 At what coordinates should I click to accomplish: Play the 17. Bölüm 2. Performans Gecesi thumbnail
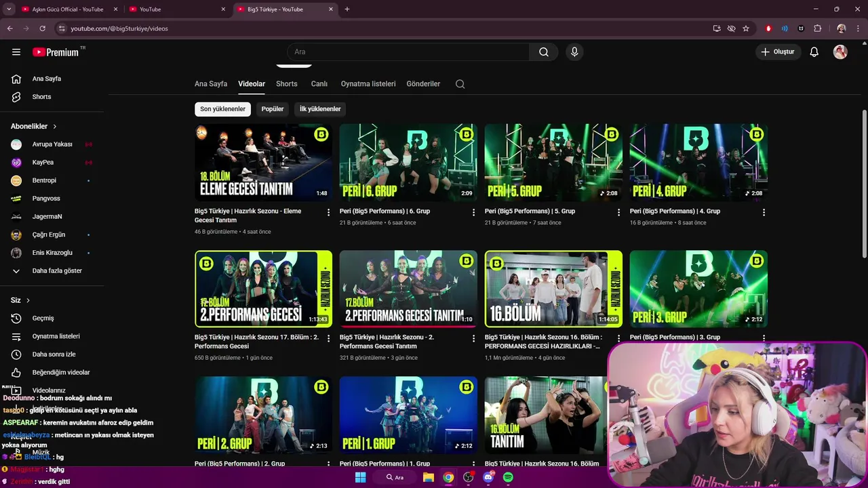(x=263, y=289)
